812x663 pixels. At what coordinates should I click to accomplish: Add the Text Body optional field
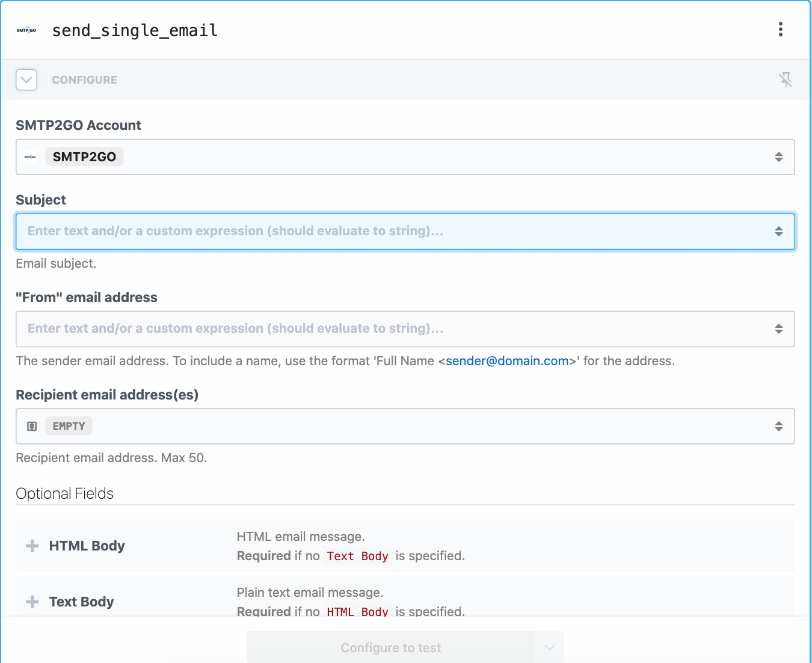click(32, 602)
